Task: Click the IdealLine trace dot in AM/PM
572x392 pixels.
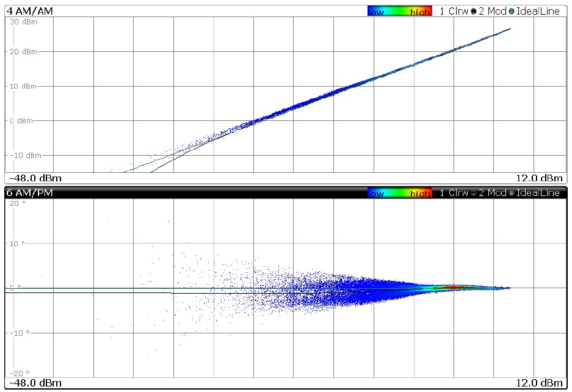Action: [512, 193]
